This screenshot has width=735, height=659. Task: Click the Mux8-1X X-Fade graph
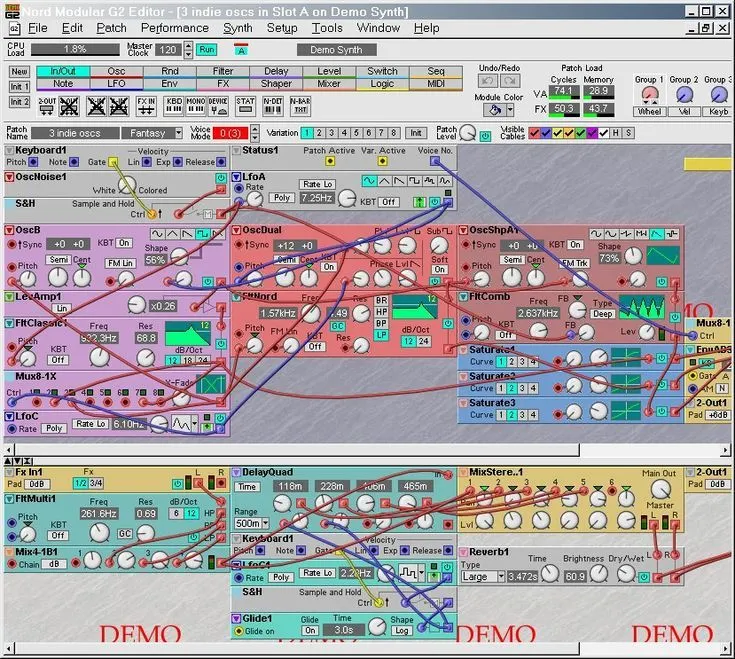click(x=210, y=384)
